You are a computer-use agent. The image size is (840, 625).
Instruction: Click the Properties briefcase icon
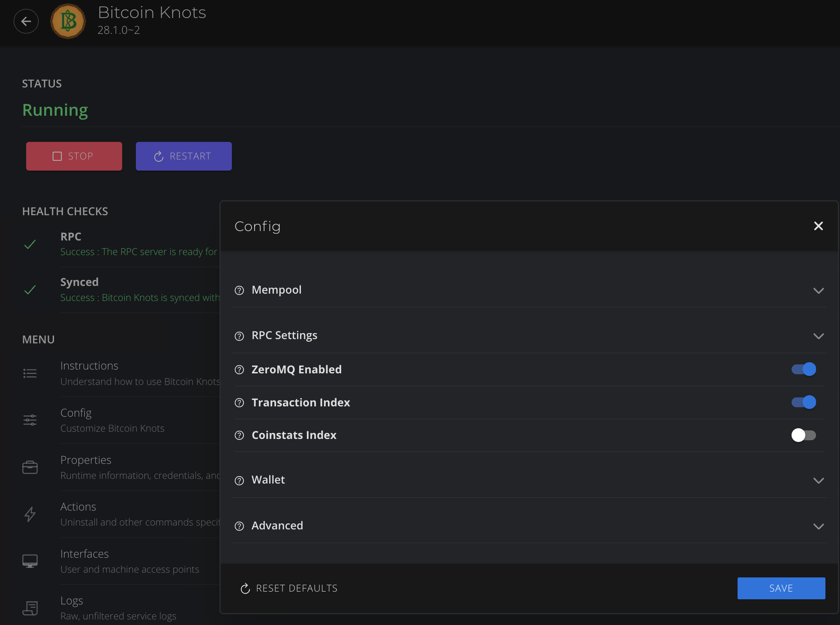pyautogui.click(x=30, y=467)
